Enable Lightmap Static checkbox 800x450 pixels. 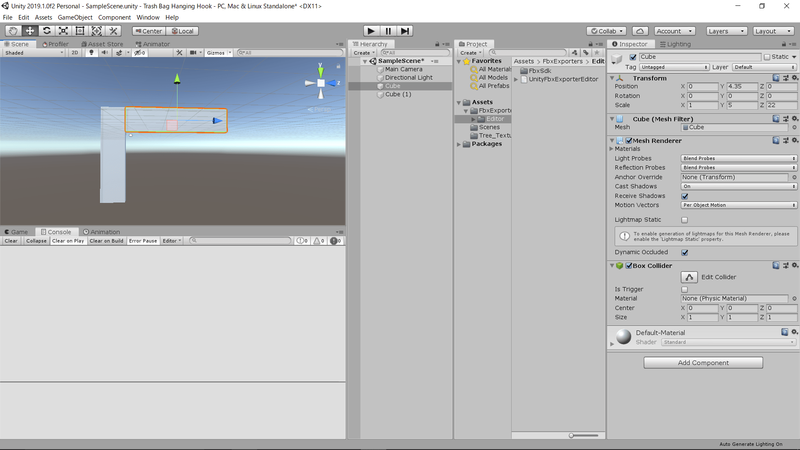(685, 220)
